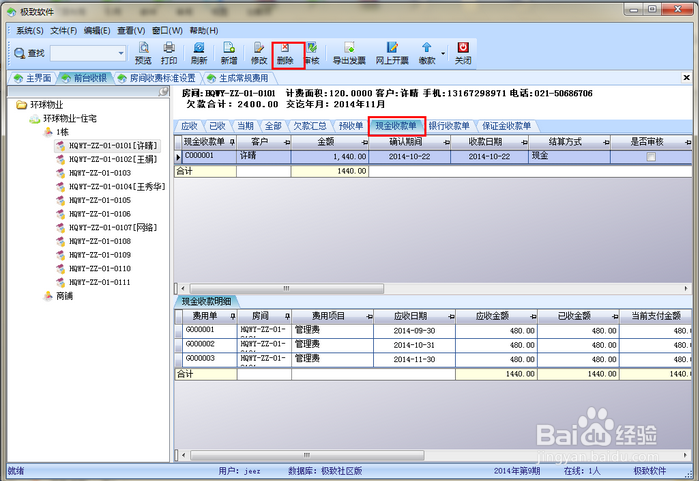The width and height of the screenshot is (699, 481).
Task: Click the upper grid horizontal scrollbar thumb
Action: tap(287, 289)
